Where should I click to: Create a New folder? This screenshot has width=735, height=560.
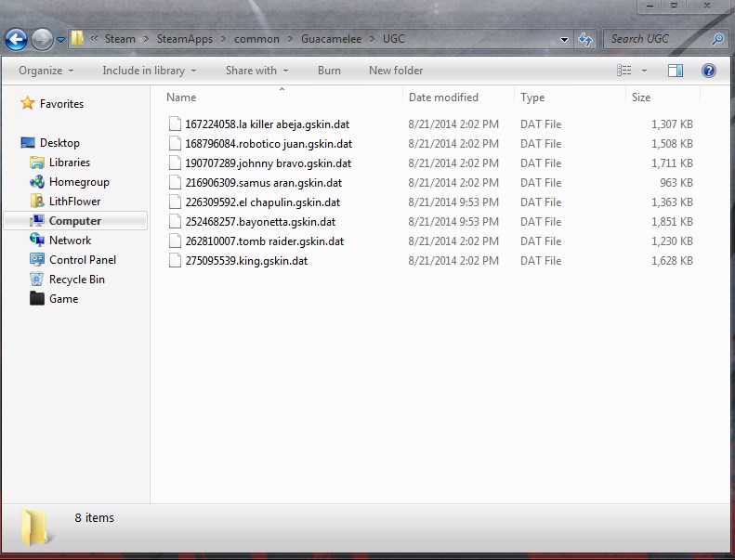(x=396, y=71)
